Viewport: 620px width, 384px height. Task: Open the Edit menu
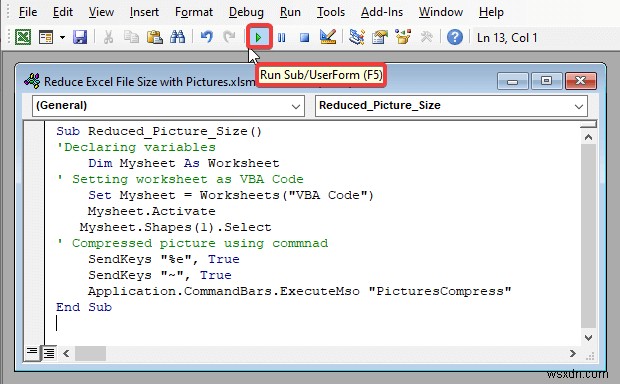[62, 12]
